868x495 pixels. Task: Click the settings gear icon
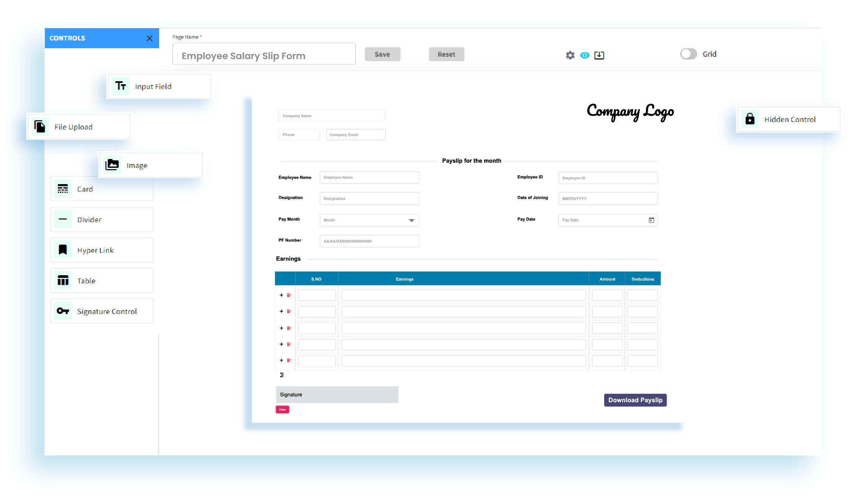pos(570,54)
